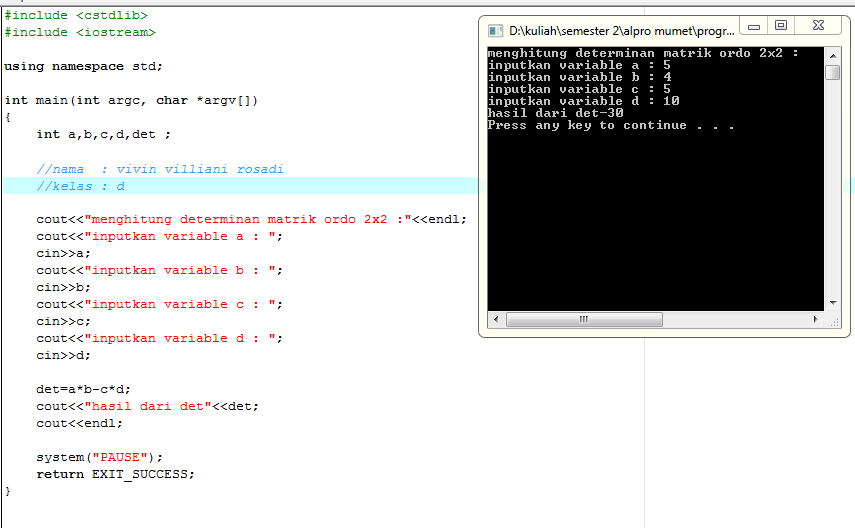Click console output 'inputkan variable b : 4'

click(x=579, y=77)
